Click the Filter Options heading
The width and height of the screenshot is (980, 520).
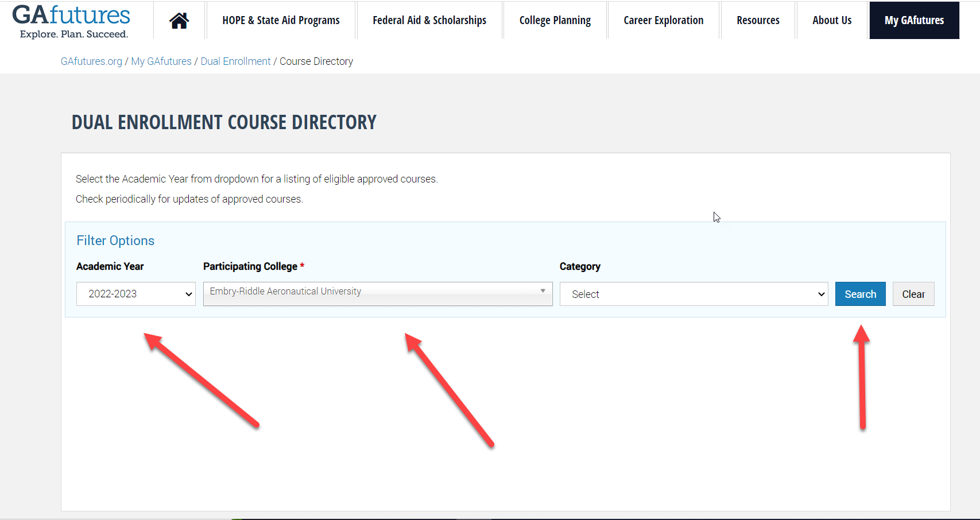(x=115, y=240)
